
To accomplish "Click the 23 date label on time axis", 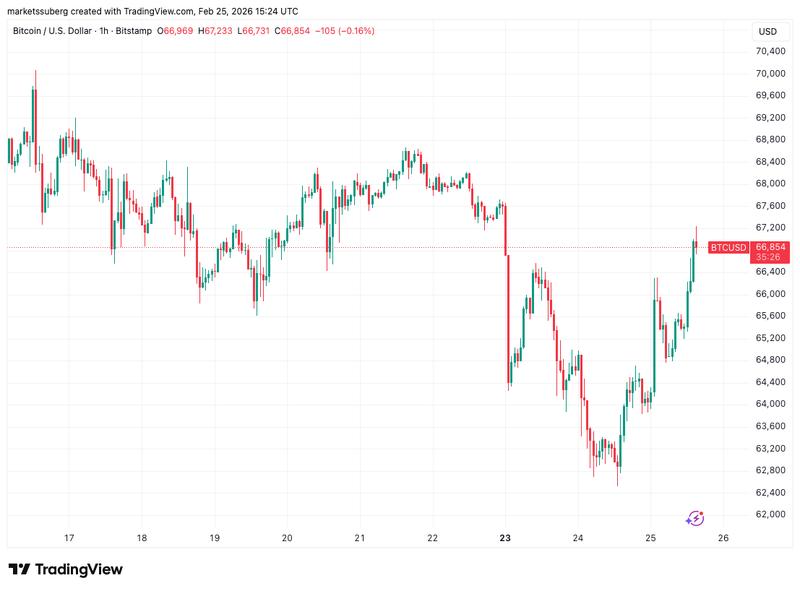I will (x=505, y=537).
